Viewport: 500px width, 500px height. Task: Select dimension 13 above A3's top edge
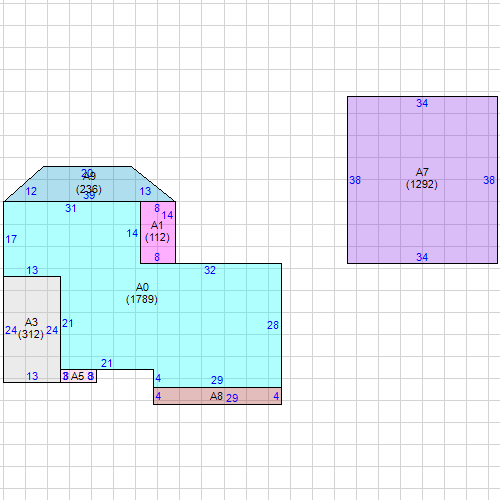point(32,270)
